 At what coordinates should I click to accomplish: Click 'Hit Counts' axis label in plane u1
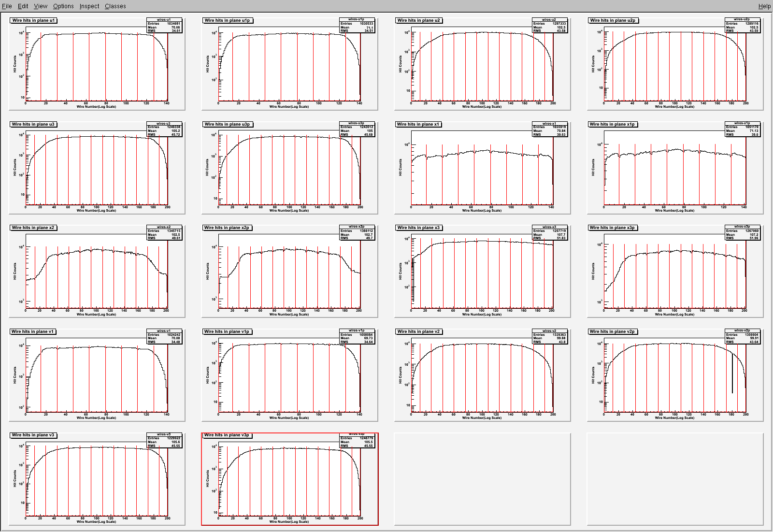point(15,64)
